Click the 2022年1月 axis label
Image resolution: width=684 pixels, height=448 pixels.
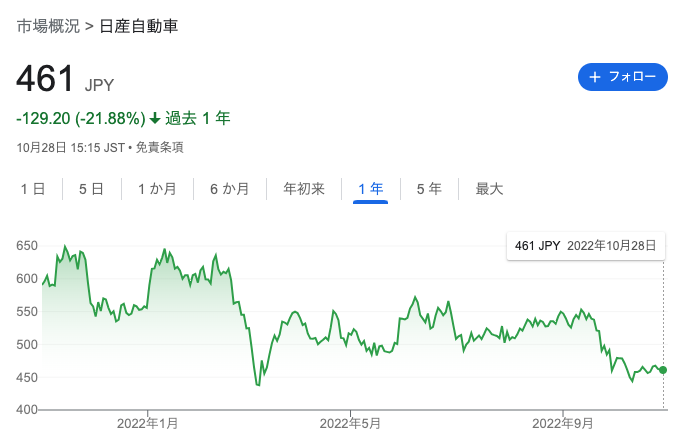(147, 423)
